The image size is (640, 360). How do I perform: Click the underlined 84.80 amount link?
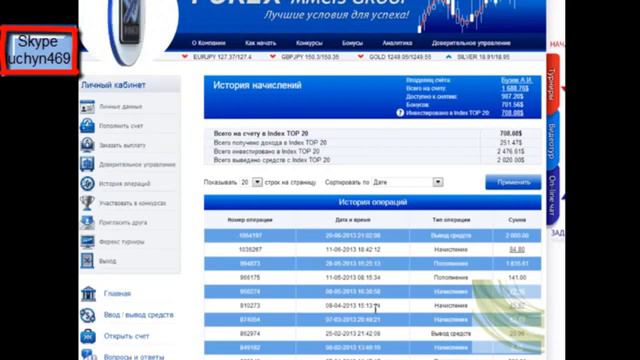(x=517, y=249)
